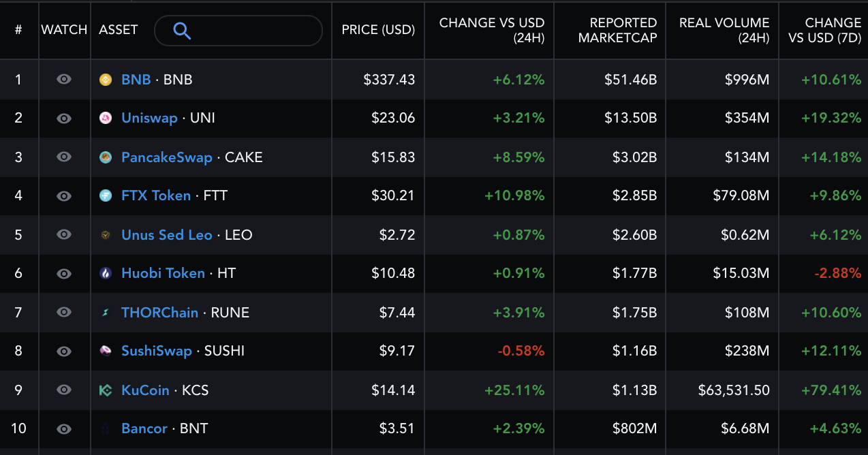This screenshot has width=868, height=455.
Task: Toggle watch eye for BNB row
Action: (x=64, y=80)
